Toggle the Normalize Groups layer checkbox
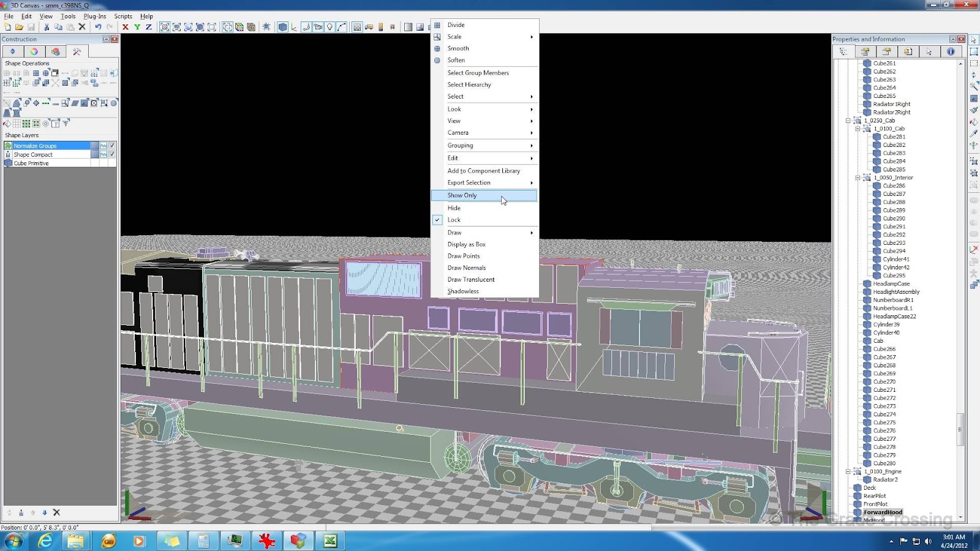The image size is (980, 551). click(x=113, y=146)
